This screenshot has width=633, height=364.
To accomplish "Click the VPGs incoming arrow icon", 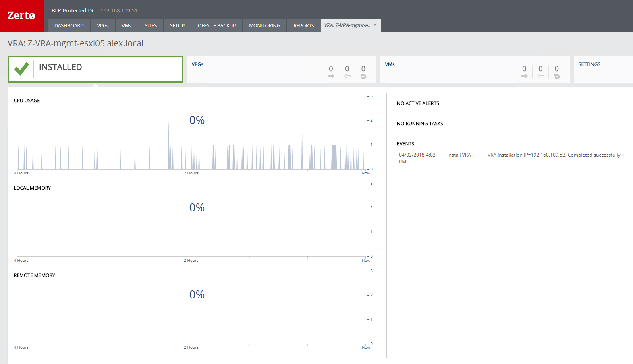I will 347,76.
